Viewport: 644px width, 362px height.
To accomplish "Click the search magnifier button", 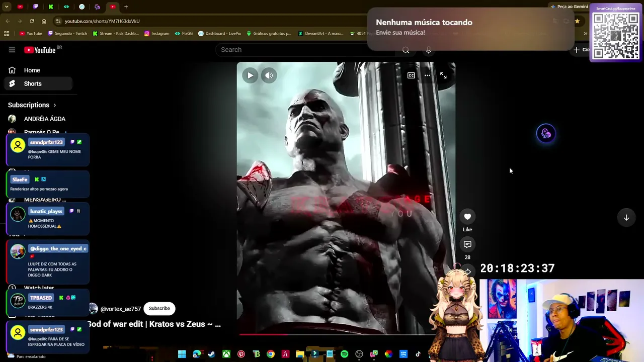I will tap(406, 50).
